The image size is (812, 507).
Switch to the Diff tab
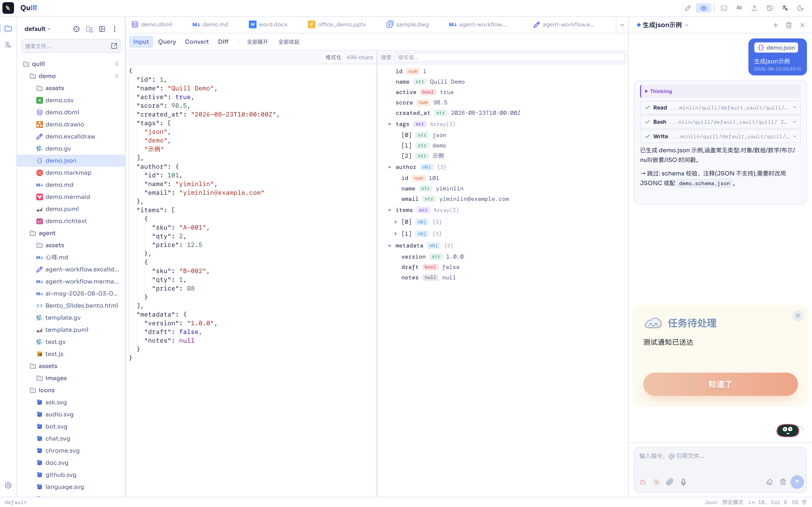point(223,42)
